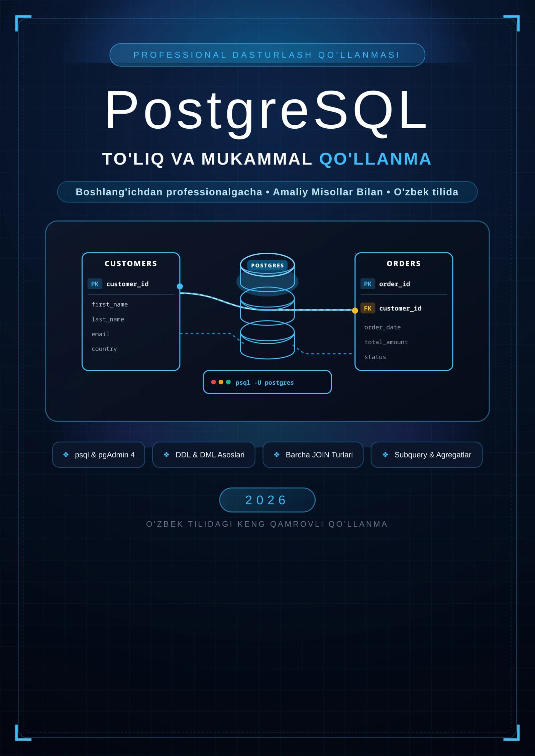Click the country field
The height and width of the screenshot is (756, 535).
[104, 349]
